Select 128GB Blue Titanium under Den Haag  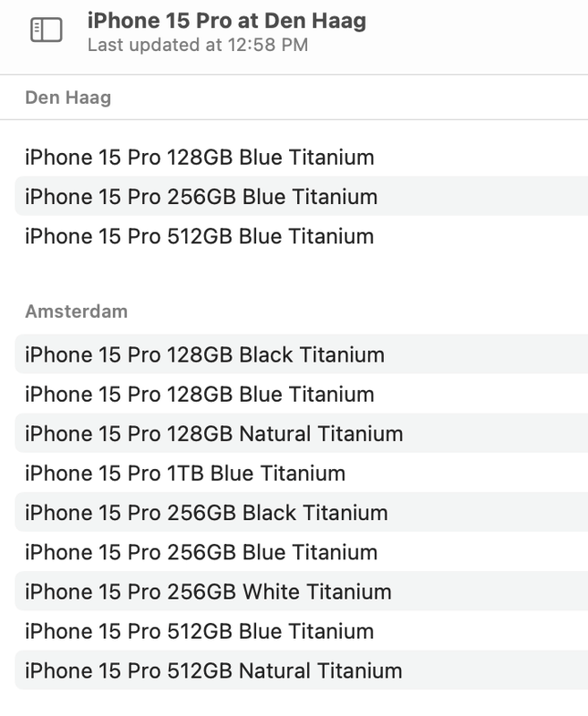click(x=200, y=158)
